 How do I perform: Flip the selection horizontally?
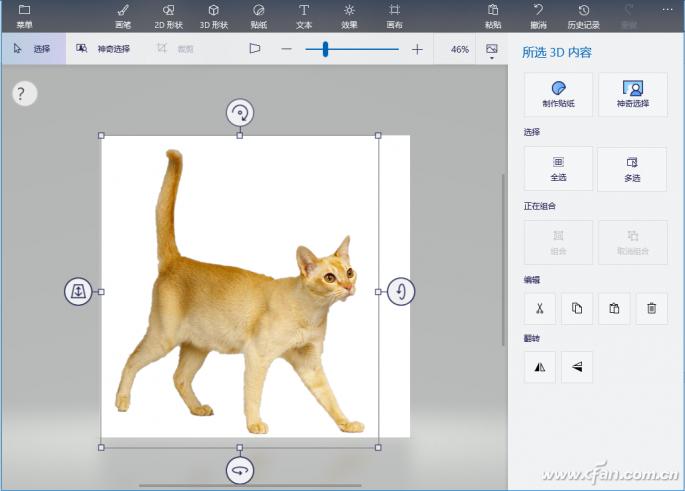(539, 367)
